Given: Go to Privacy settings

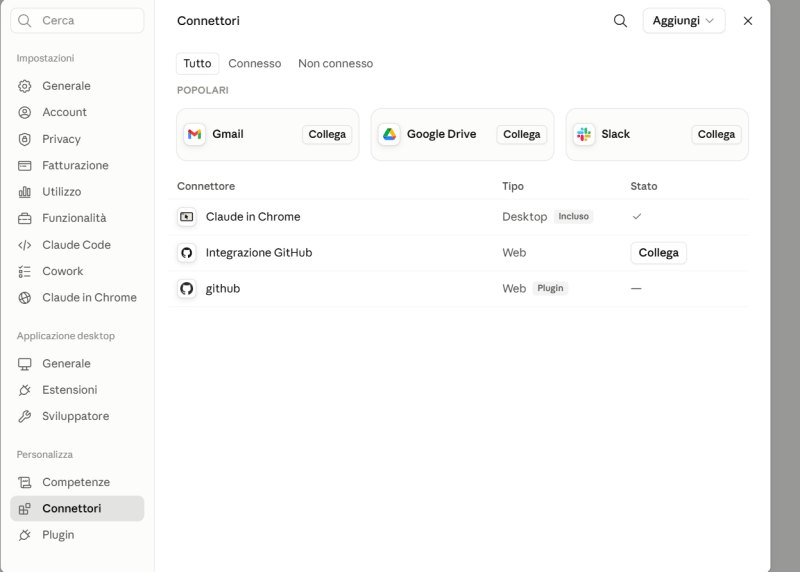Looking at the screenshot, I should point(77,139).
